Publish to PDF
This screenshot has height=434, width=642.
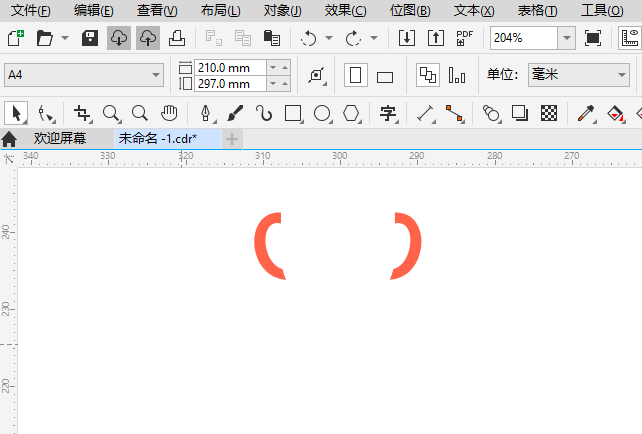click(x=465, y=38)
